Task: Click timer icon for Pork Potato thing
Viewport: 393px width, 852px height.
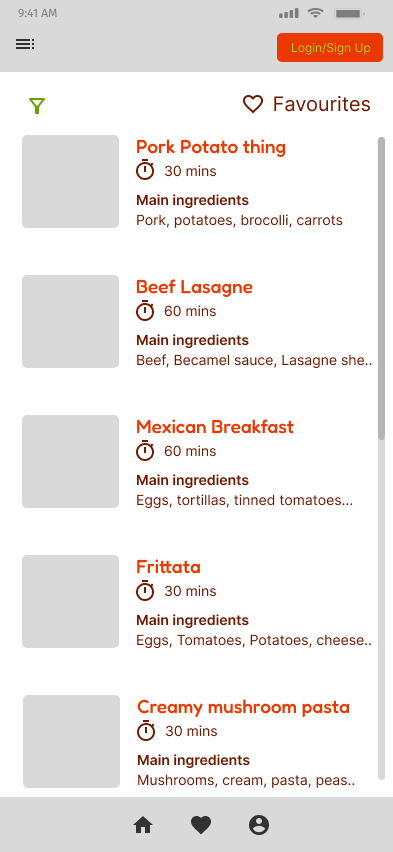Action: (145, 170)
